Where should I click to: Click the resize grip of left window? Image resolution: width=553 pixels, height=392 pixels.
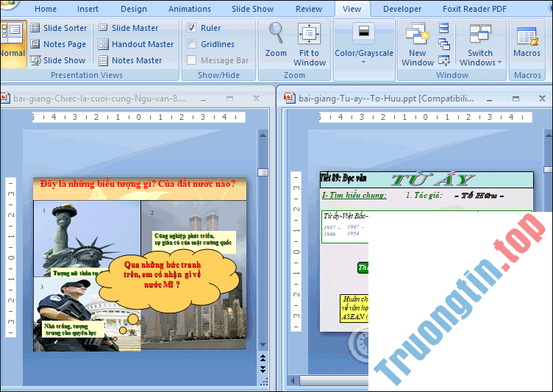(263, 382)
